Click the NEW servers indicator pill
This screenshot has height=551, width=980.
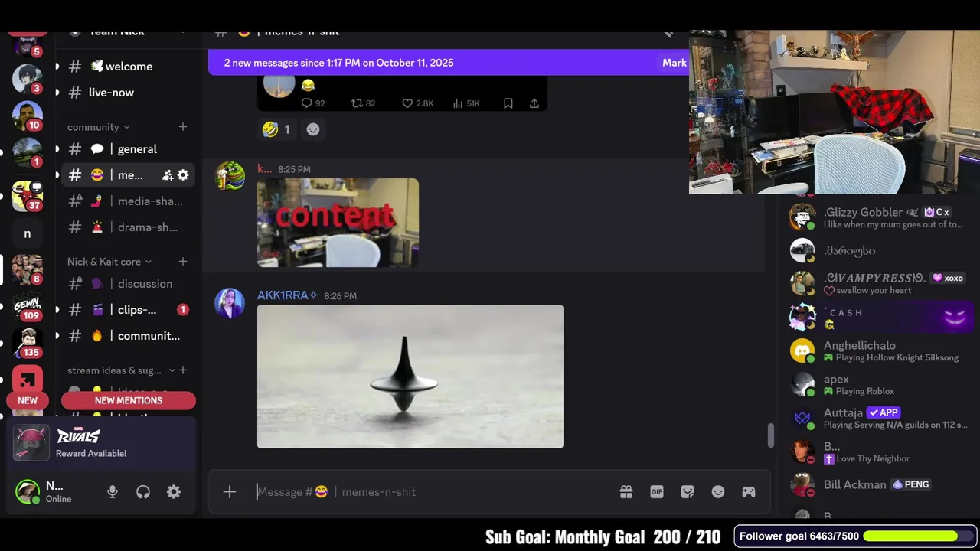pyautogui.click(x=28, y=400)
